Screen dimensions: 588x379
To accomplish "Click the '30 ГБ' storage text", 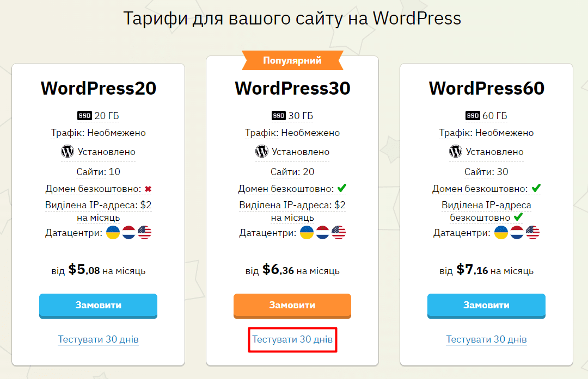I will (301, 116).
